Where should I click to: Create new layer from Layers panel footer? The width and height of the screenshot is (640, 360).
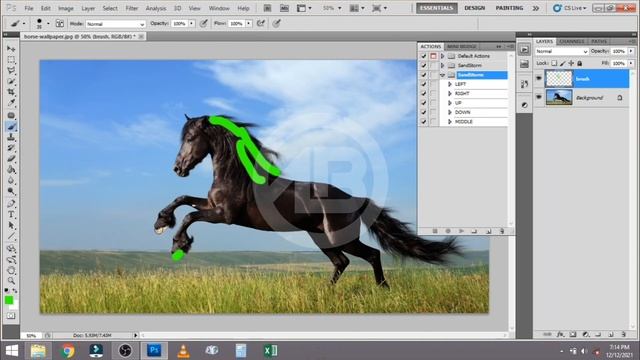coord(611,334)
